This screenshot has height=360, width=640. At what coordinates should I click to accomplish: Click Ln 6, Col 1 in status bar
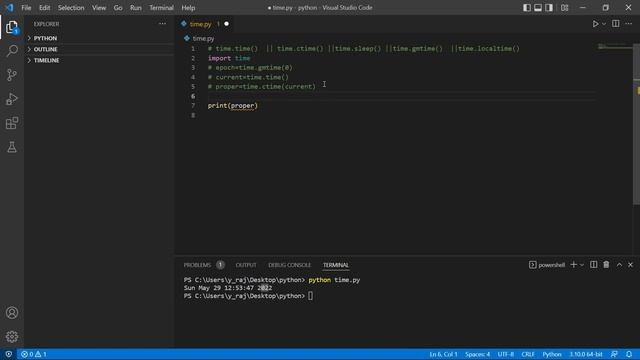click(443, 354)
